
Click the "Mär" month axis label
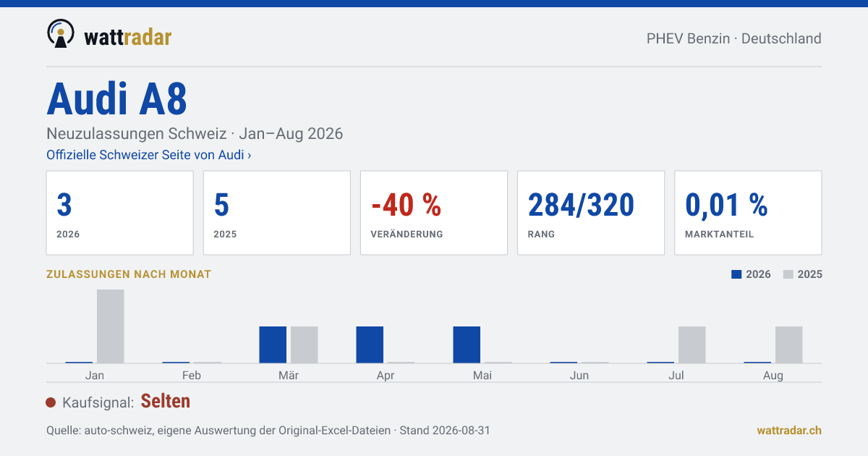pyautogui.click(x=289, y=376)
